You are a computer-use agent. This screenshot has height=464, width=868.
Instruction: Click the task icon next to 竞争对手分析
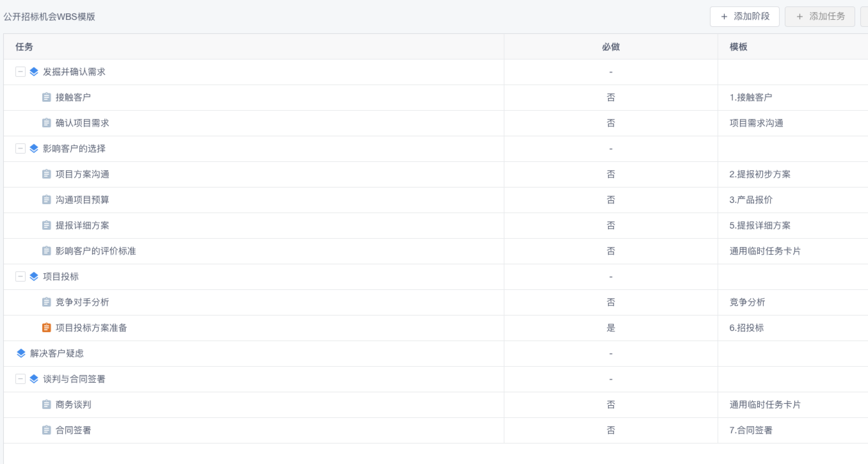point(46,302)
